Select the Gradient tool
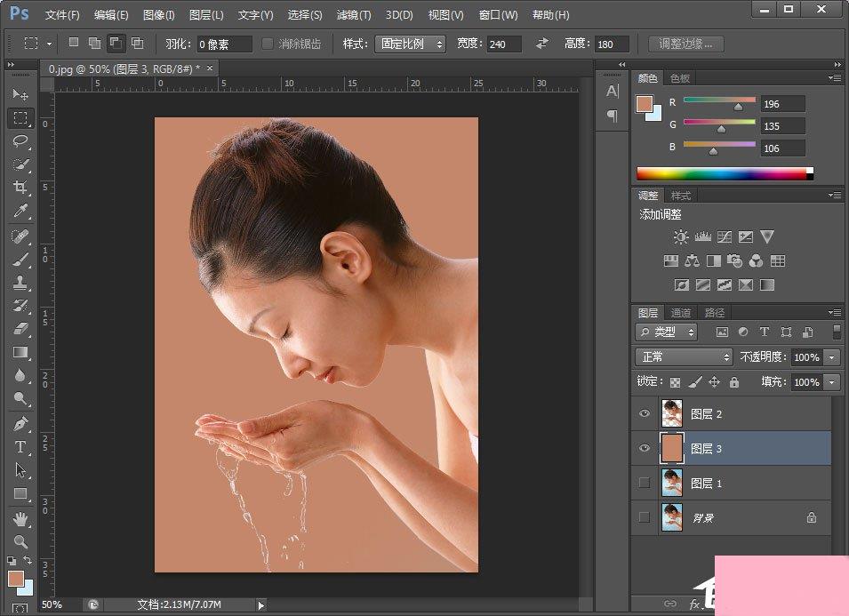Screen dimensions: 849x616 coord(20,352)
